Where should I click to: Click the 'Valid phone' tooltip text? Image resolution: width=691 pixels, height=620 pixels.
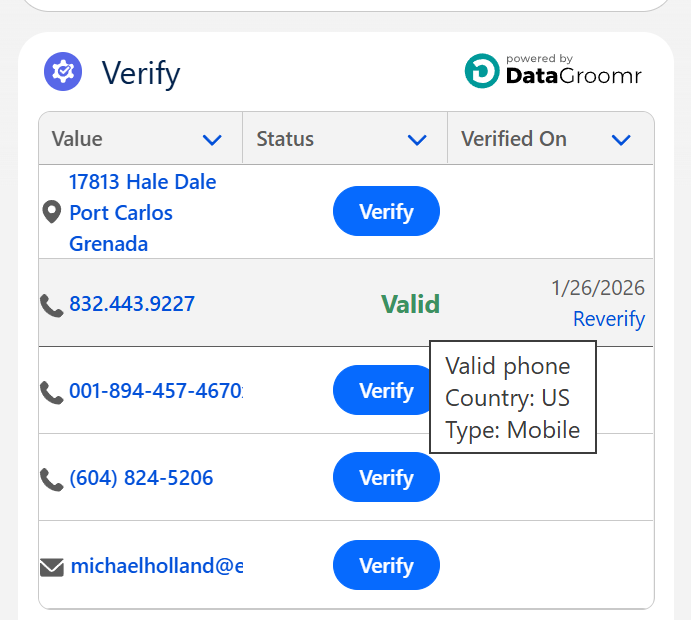tap(508, 366)
